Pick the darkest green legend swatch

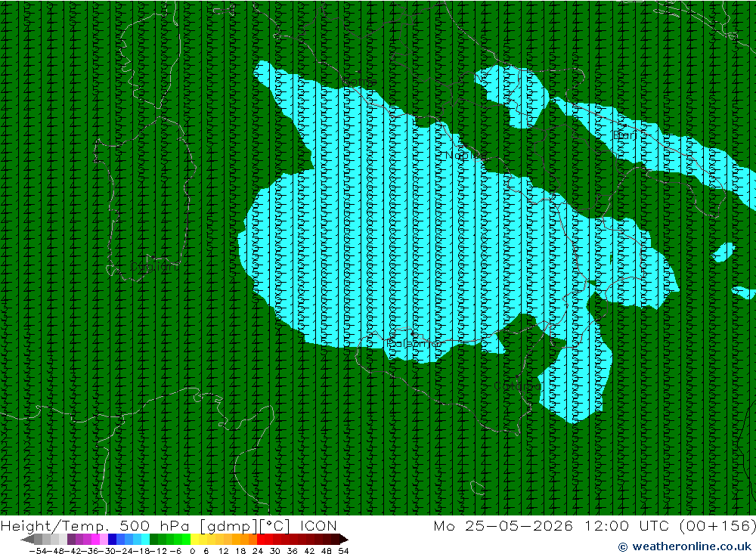coord(153,539)
